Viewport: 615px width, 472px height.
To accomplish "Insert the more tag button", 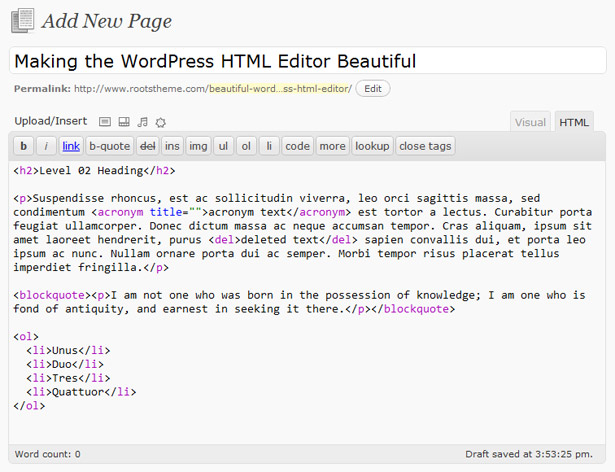I will tap(332, 146).
